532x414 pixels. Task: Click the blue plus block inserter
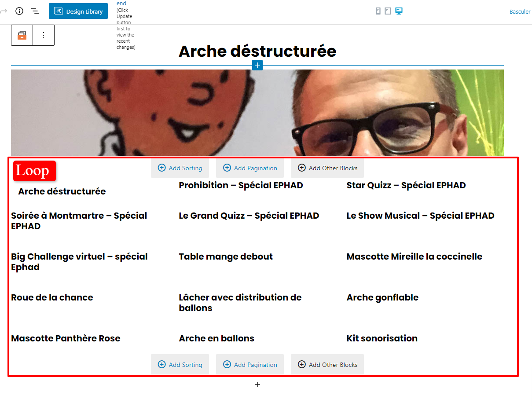257,65
